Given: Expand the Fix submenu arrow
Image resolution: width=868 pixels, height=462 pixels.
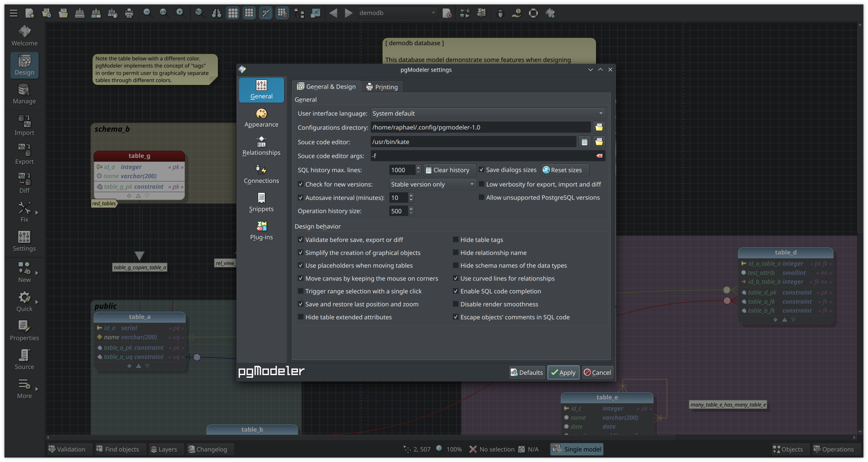Looking at the screenshot, I should (37, 213).
